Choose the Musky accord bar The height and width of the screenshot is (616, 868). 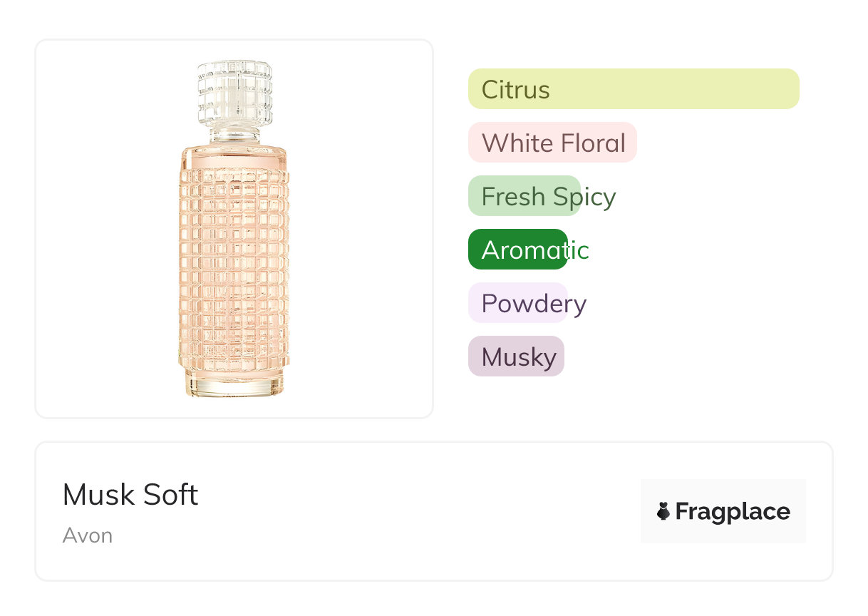(516, 356)
